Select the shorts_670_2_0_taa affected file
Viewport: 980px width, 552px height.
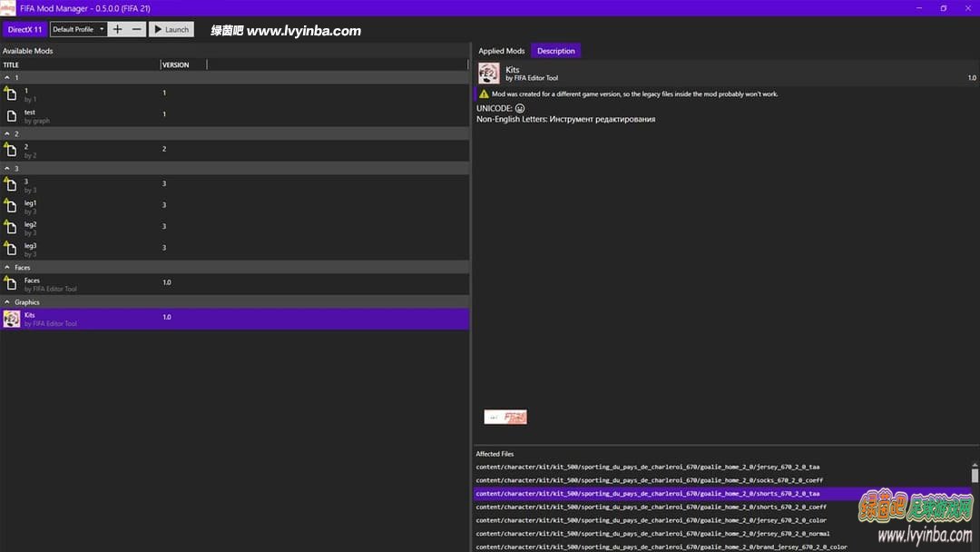click(648, 494)
